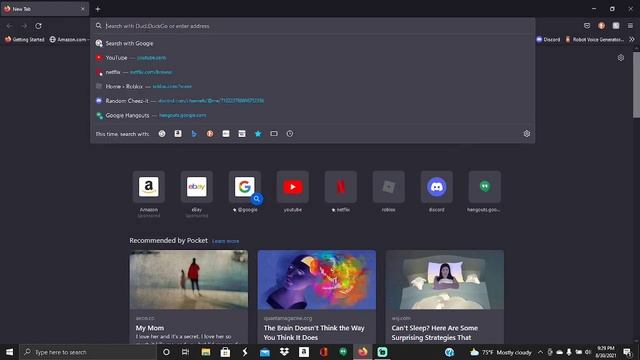The height and width of the screenshot is (360, 640).
Task: Choose the Search with Google suggestion
Action: point(313,43)
